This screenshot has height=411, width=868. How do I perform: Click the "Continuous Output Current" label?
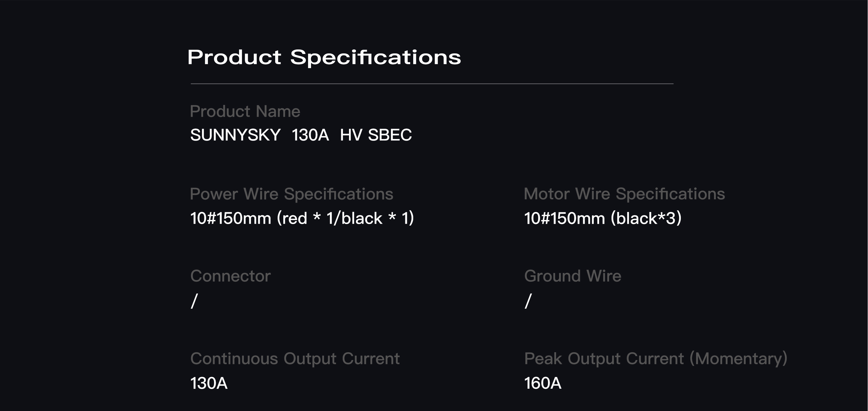[295, 359]
